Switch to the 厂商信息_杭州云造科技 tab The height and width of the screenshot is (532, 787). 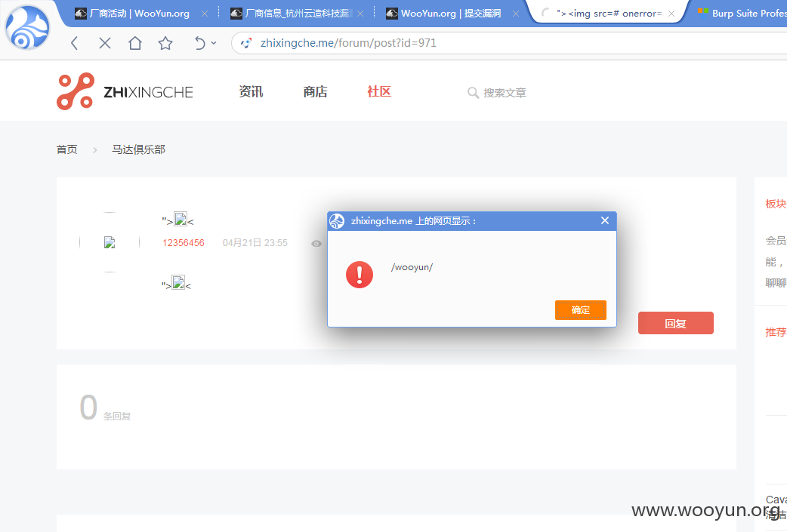[x=292, y=14]
